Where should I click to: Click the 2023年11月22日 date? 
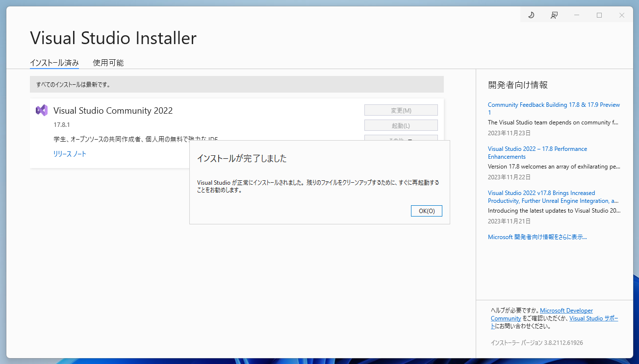coord(509,177)
